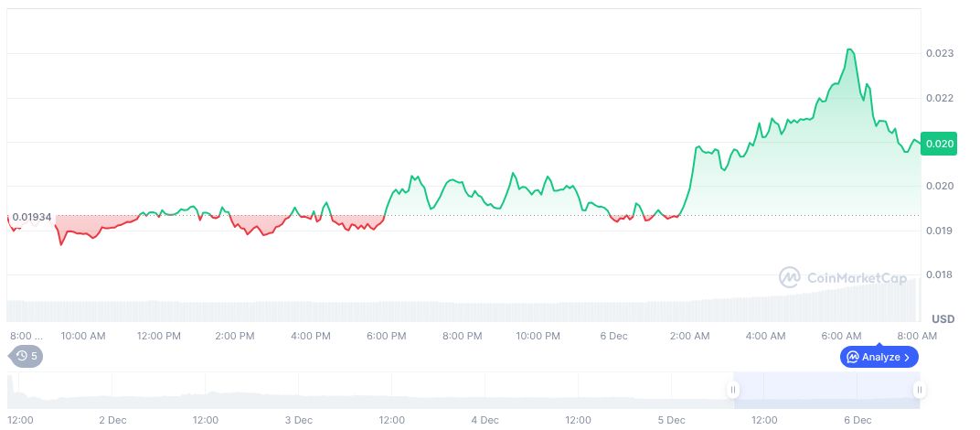
Task: Click the 2 Dec date in navigator
Action: point(112,420)
